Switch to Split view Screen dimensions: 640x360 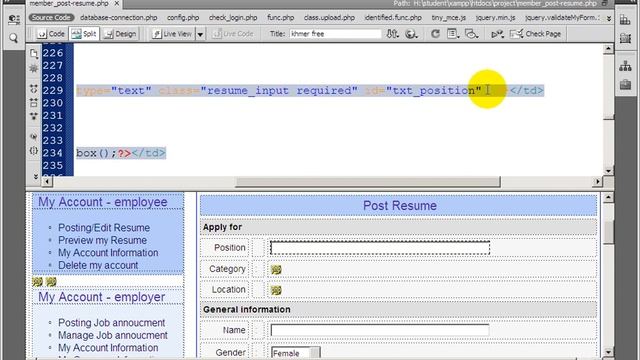click(84, 34)
